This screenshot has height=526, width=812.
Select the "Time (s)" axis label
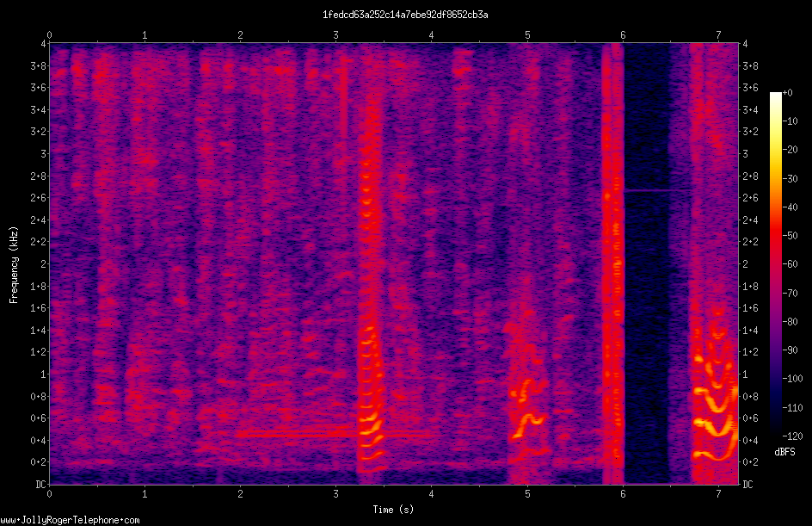click(x=393, y=510)
